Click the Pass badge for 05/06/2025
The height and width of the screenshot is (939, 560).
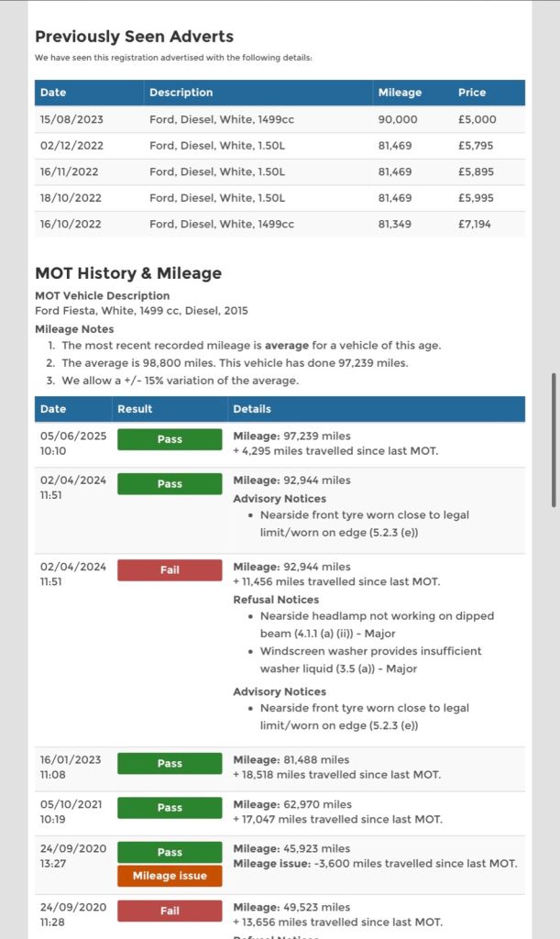click(x=170, y=439)
